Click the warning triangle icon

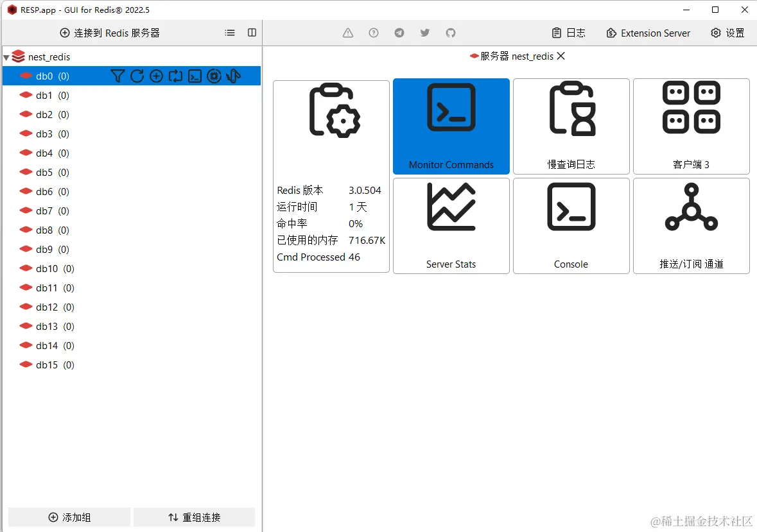click(348, 33)
